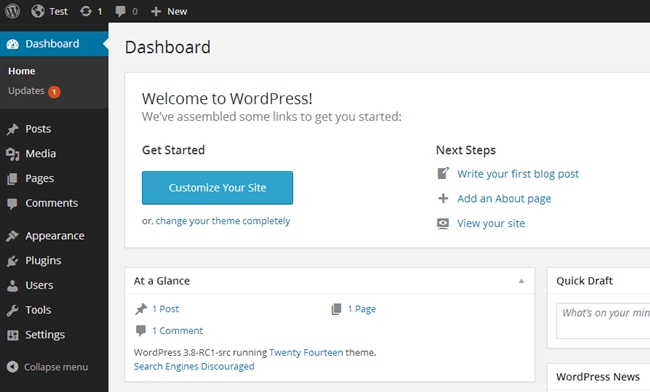The height and width of the screenshot is (392, 650).
Task: Click the WordPress News panel header
Action: [599, 377]
